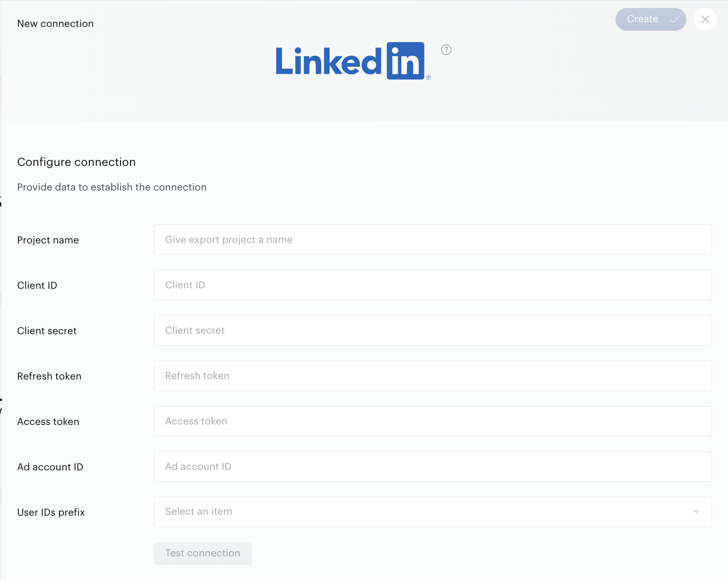Close the New connection dialog
The width and height of the screenshot is (728, 580).
(x=705, y=19)
